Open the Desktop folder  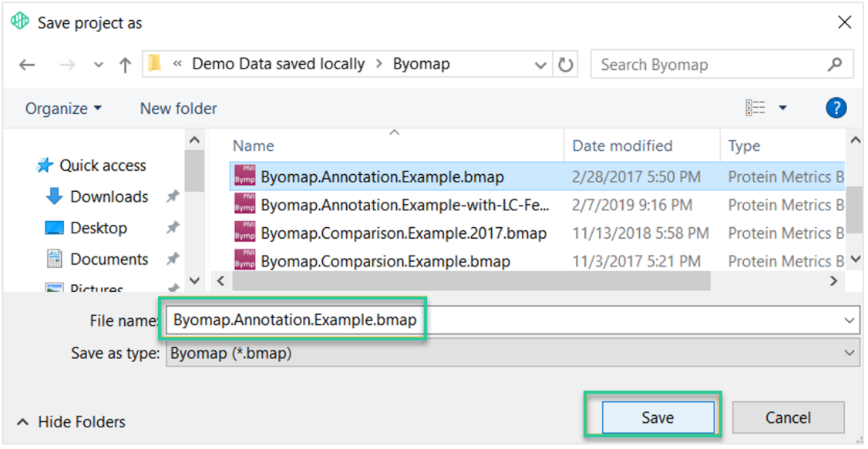86,228
